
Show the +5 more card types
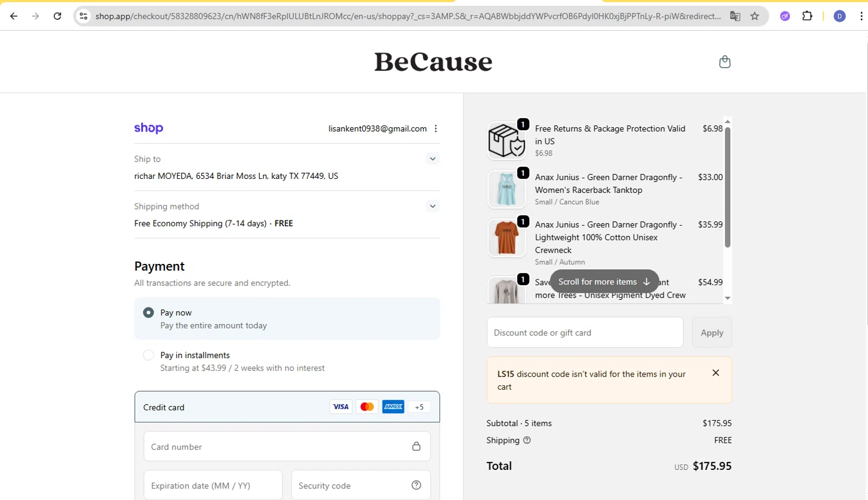[419, 407]
